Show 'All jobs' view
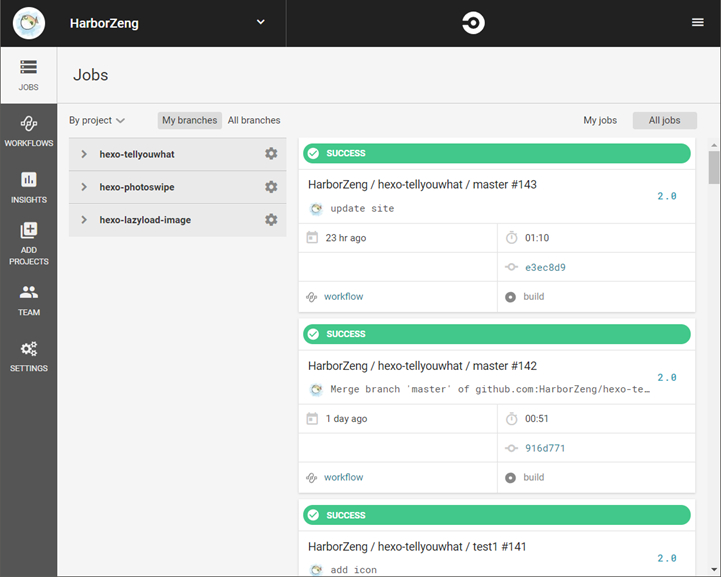 click(x=664, y=120)
